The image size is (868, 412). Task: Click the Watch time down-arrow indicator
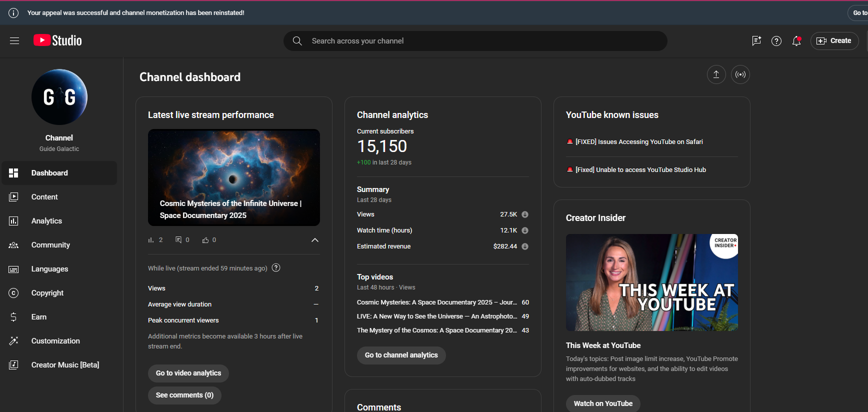525,230
